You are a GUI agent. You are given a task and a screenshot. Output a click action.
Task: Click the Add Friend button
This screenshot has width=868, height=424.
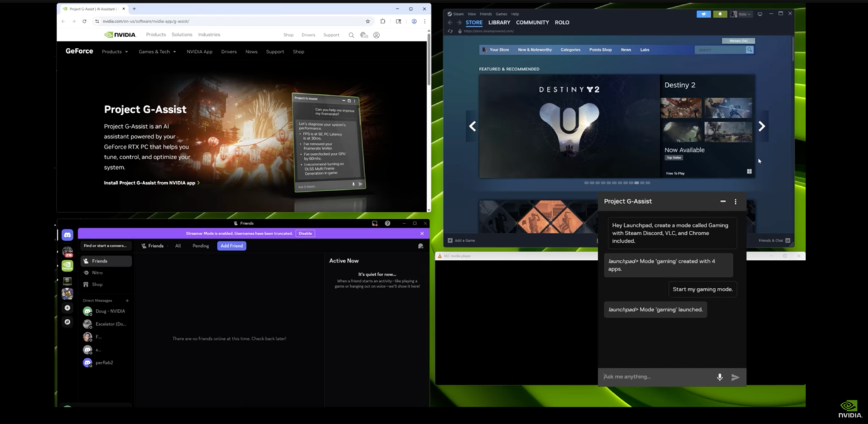point(231,246)
